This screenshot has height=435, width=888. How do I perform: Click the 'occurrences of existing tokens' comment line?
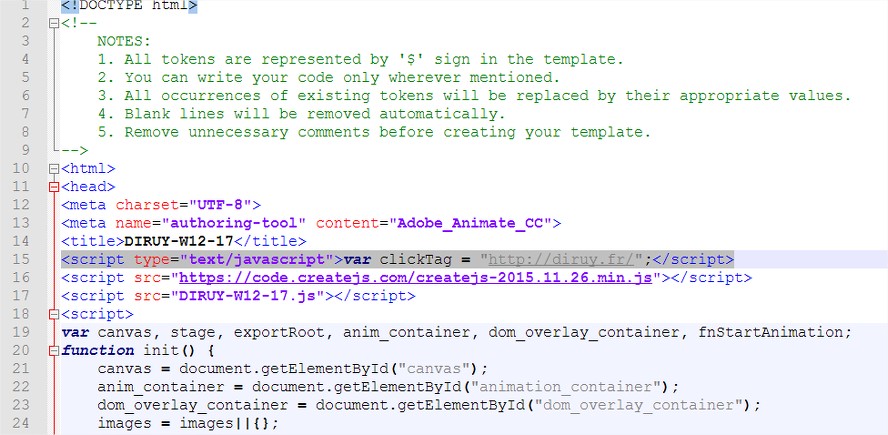coord(474,96)
